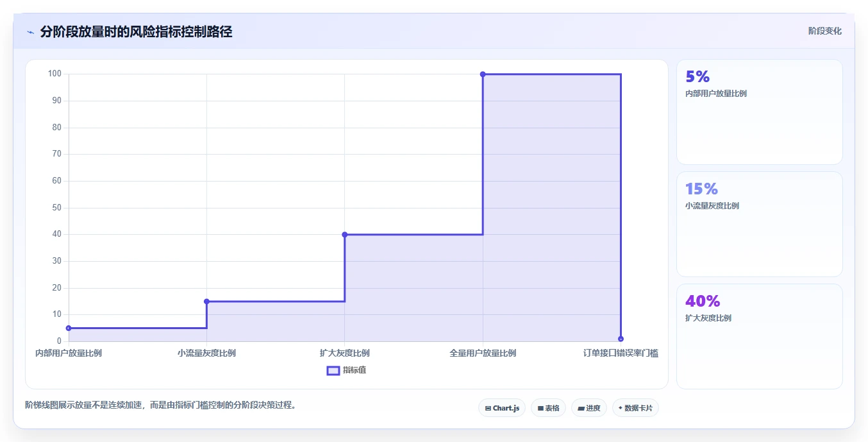Click the lightning icon beside the title
Viewport: 868px width, 442px height.
30,32
